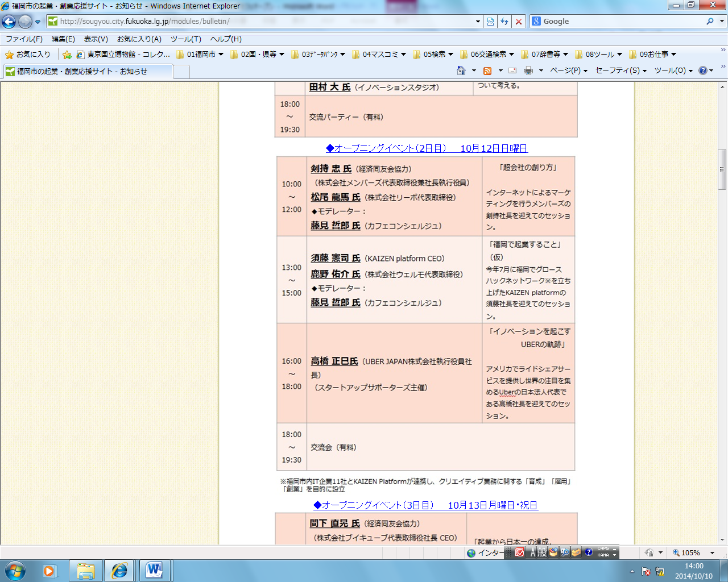Toggle the KANA input mode on IME bar
This screenshot has height=582, width=728.
pos(603,555)
